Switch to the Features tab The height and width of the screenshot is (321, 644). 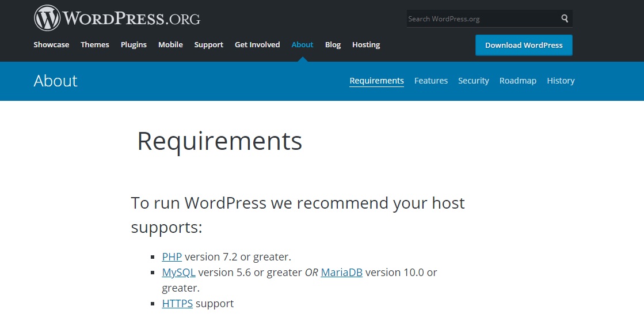(430, 81)
